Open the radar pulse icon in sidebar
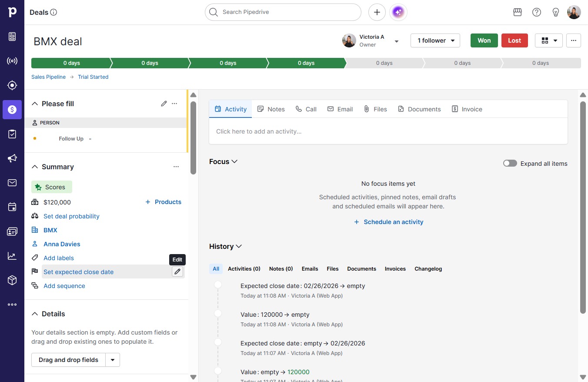The width and height of the screenshot is (588, 382). tap(12, 61)
